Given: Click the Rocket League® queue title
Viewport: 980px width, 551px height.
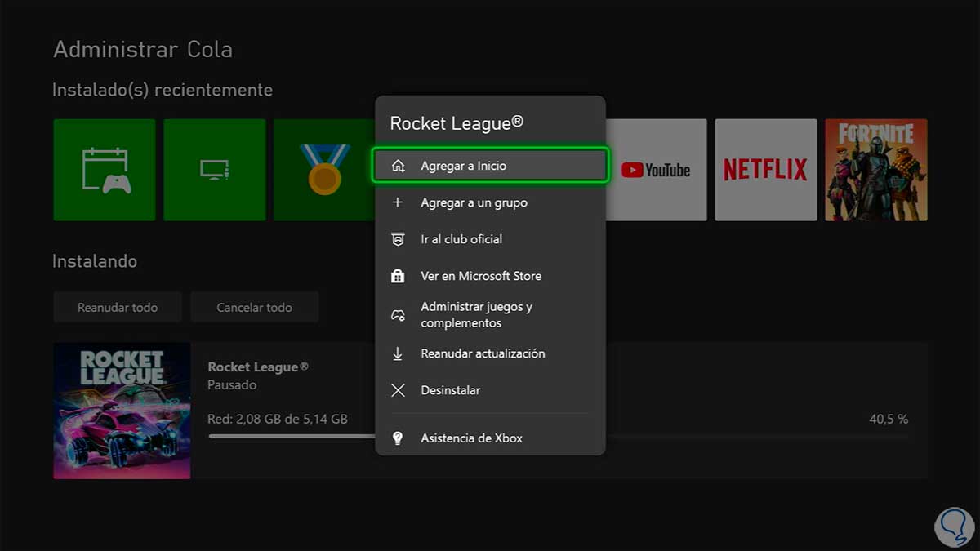Looking at the screenshot, I should tap(258, 367).
